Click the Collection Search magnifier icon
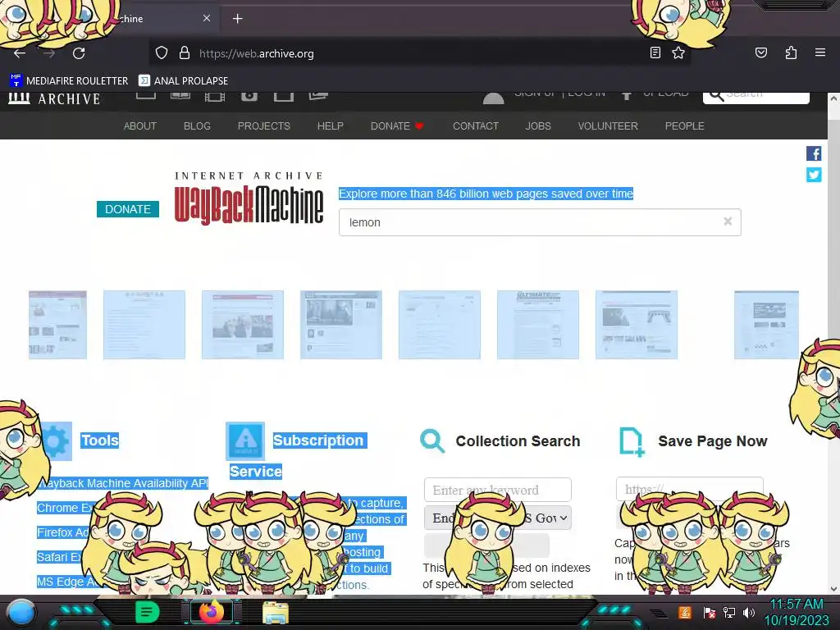This screenshot has width=840, height=630. click(x=432, y=441)
